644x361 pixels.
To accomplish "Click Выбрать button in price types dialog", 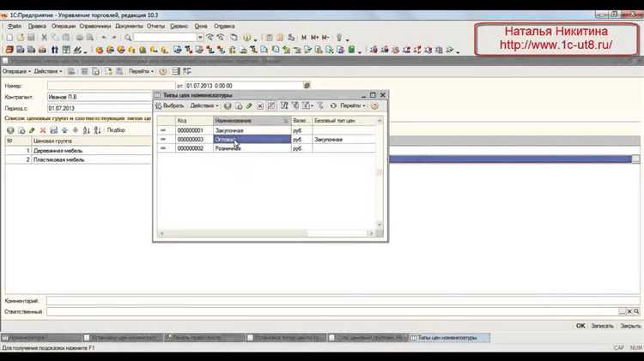I will (x=170, y=105).
